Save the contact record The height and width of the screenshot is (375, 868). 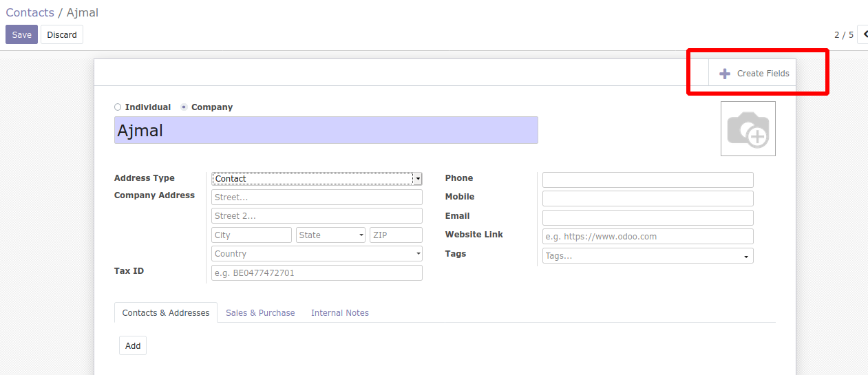coord(21,34)
